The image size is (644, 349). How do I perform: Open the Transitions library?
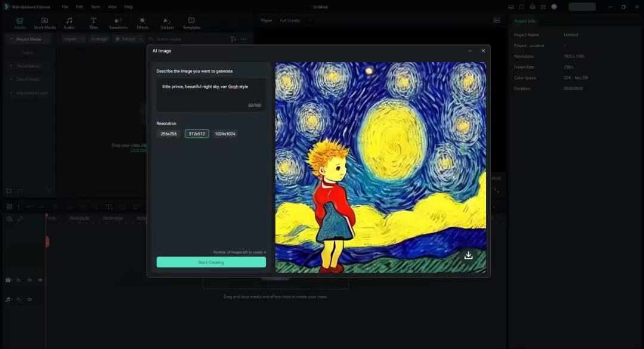[x=118, y=23]
